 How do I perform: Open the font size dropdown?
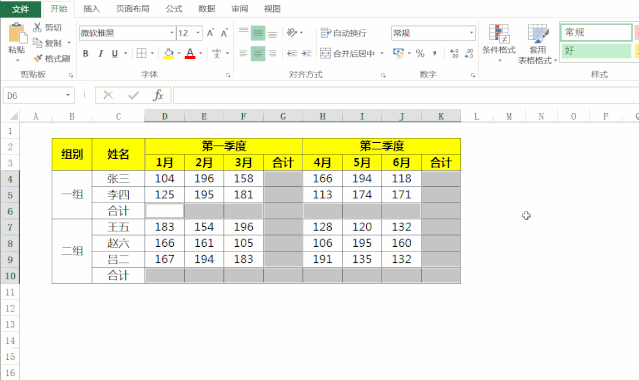point(198,33)
